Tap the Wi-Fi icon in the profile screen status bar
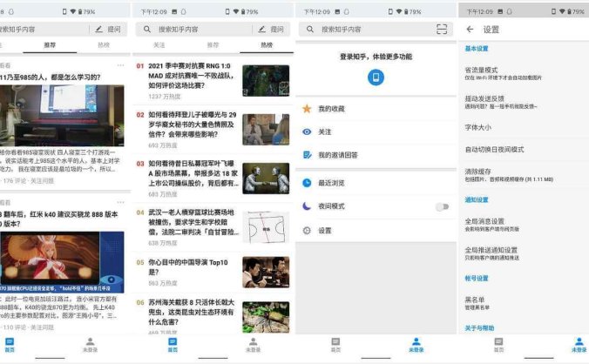Image resolution: width=589 pixels, height=364 pixels. click(399, 11)
